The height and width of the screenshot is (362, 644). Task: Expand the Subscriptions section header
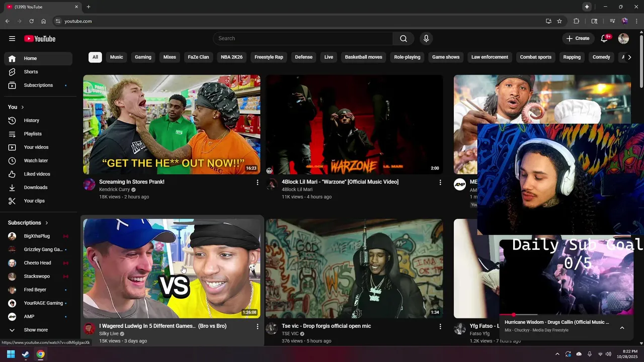click(29, 223)
